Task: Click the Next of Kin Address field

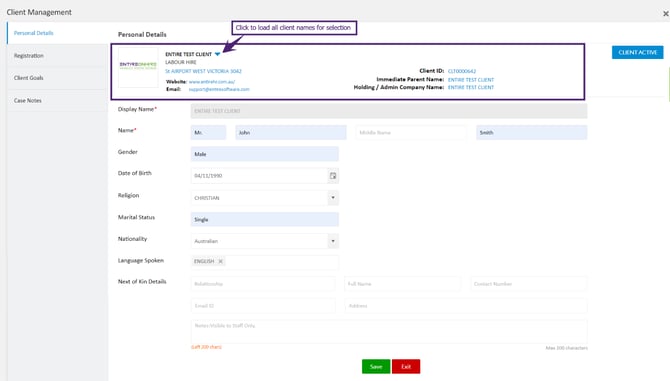Action: tap(466, 306)
